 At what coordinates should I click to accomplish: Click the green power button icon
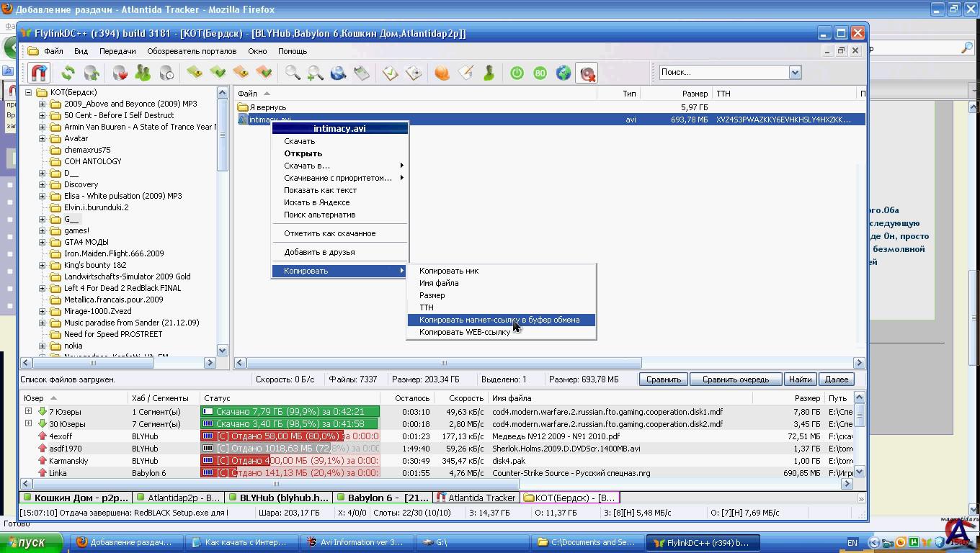click(x=517, y=73)
